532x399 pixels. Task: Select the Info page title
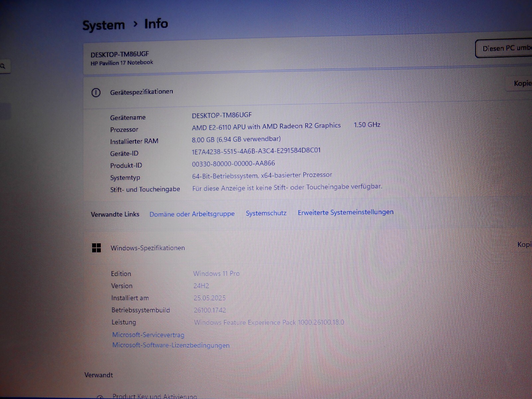tap(156, 24)
